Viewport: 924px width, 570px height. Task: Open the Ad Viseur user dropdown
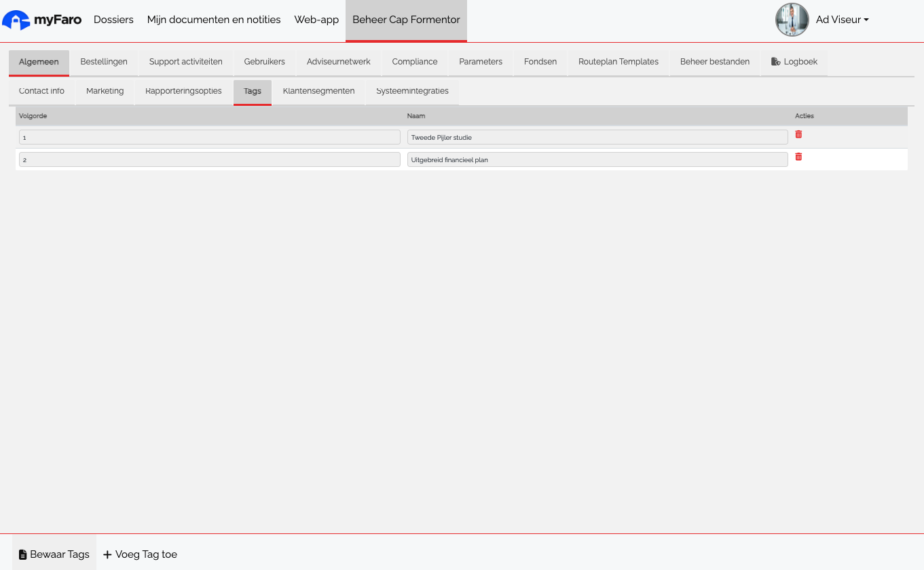pos(842,20)
